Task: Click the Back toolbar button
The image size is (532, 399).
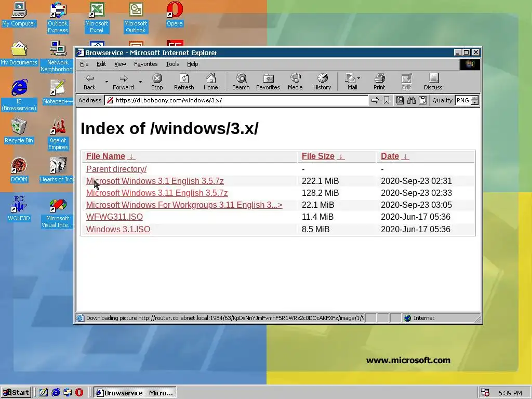Action: pyautogui.click(x=89, y=82)
